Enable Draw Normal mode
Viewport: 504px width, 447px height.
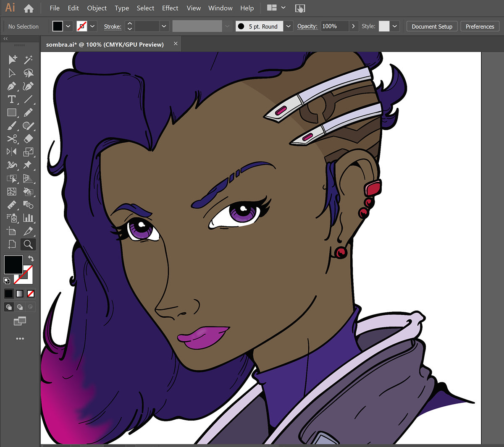(9, 307)
